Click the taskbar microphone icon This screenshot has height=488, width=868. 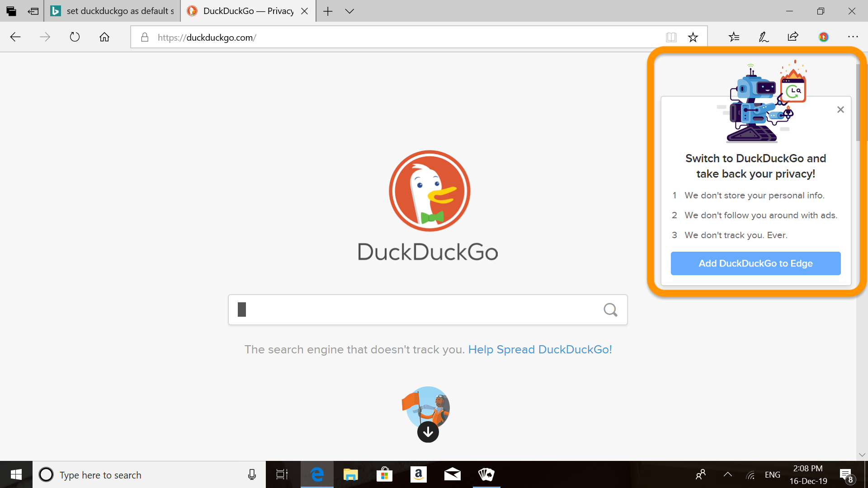[x=252, y=474]
